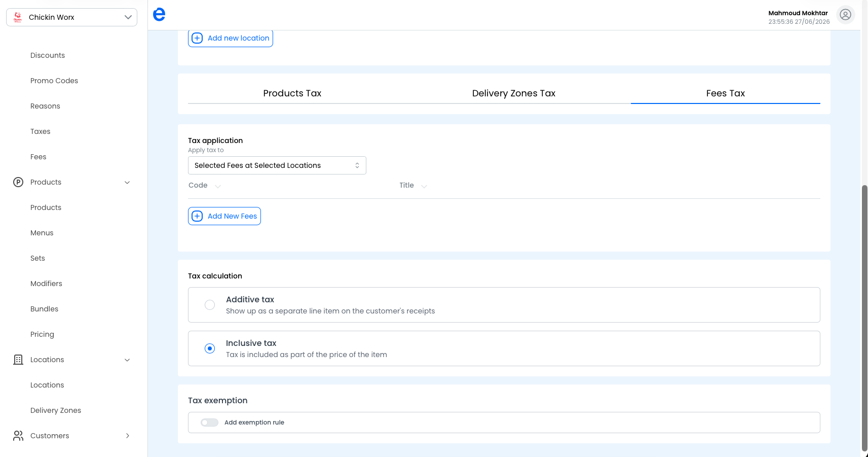Image resolution: width=868 pixels, height=457 pixels.
Task: Open the user profile avatar icon
Action: click(x=845, y=15)
